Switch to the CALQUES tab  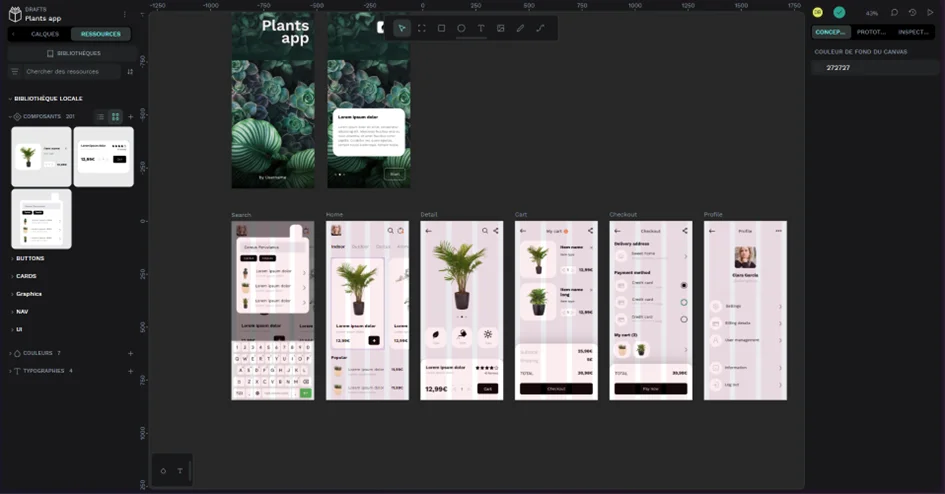click(45, 34)
